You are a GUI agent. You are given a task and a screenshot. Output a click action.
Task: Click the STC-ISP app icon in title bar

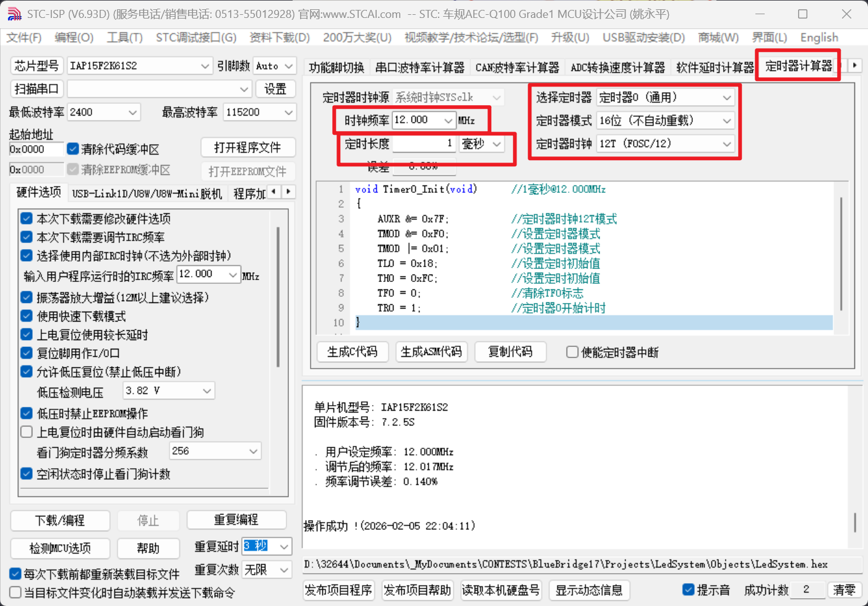(x=14, y=14)
